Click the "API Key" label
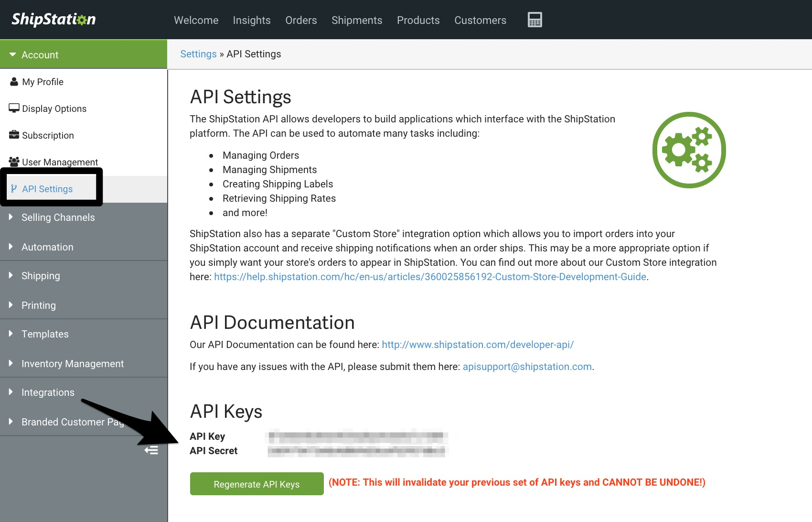The image size is (812, 522). click(x=207, y=436)
